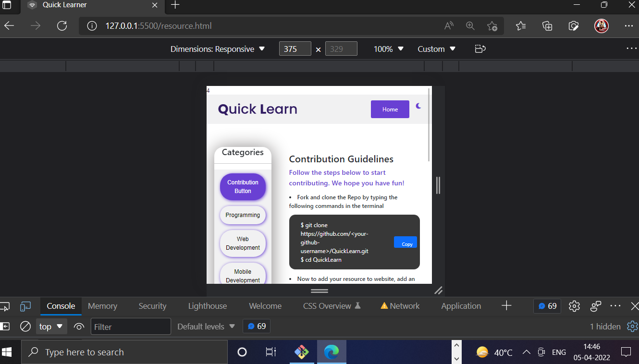This screenshot has width=639, height=364.
Task: Switch to the Welcome tab
Action: coord(265,306)
